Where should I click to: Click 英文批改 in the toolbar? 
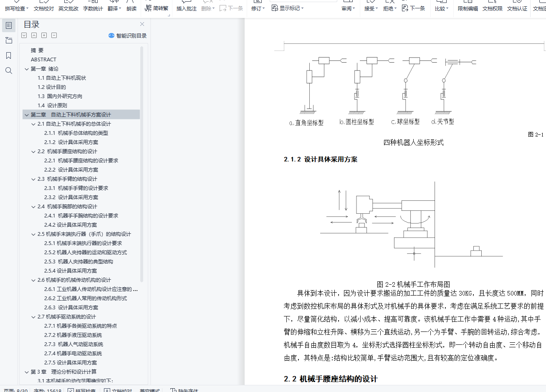pyautogui.click(x=68, y=8)
